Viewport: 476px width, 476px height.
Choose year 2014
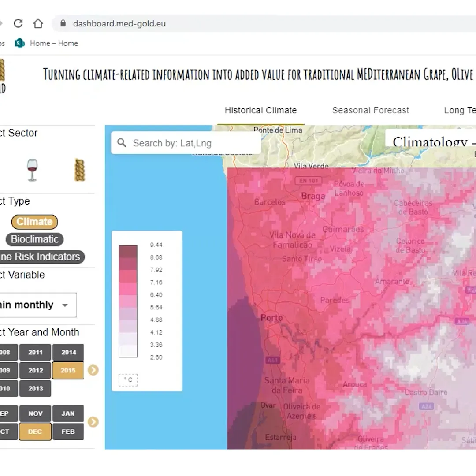(68, 352)
